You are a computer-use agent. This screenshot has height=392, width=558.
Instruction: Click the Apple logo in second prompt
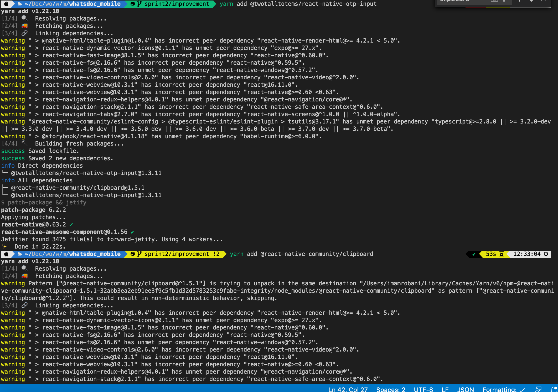(6, 254)
